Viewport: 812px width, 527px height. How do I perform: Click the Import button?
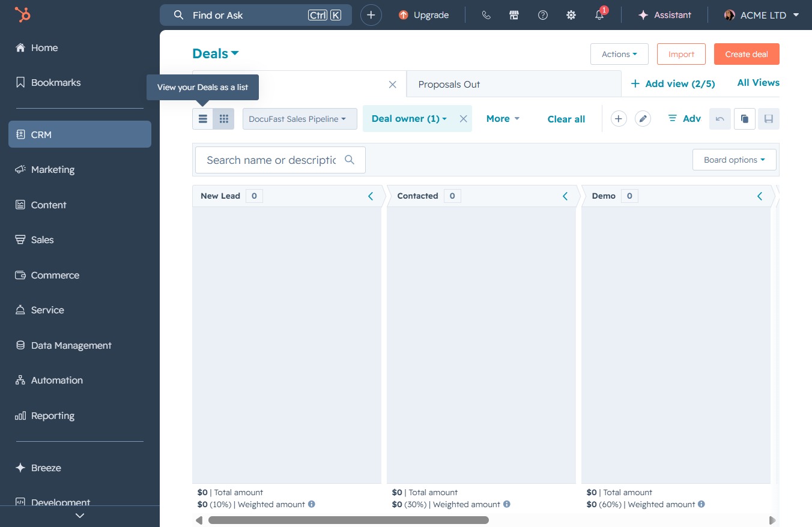coord(681,54)
